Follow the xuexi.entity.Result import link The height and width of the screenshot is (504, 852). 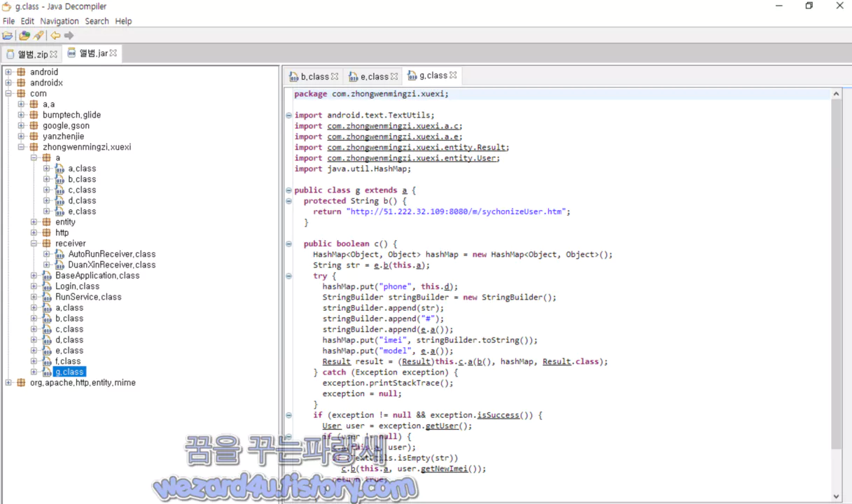417,147
